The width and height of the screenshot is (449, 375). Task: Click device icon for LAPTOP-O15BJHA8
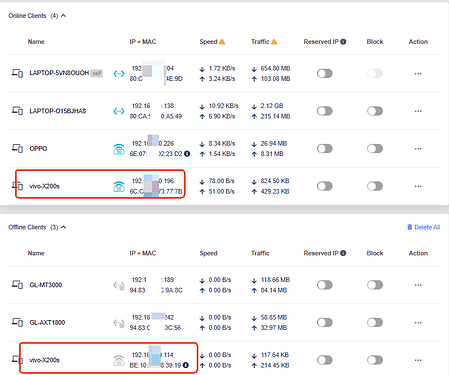17,111
